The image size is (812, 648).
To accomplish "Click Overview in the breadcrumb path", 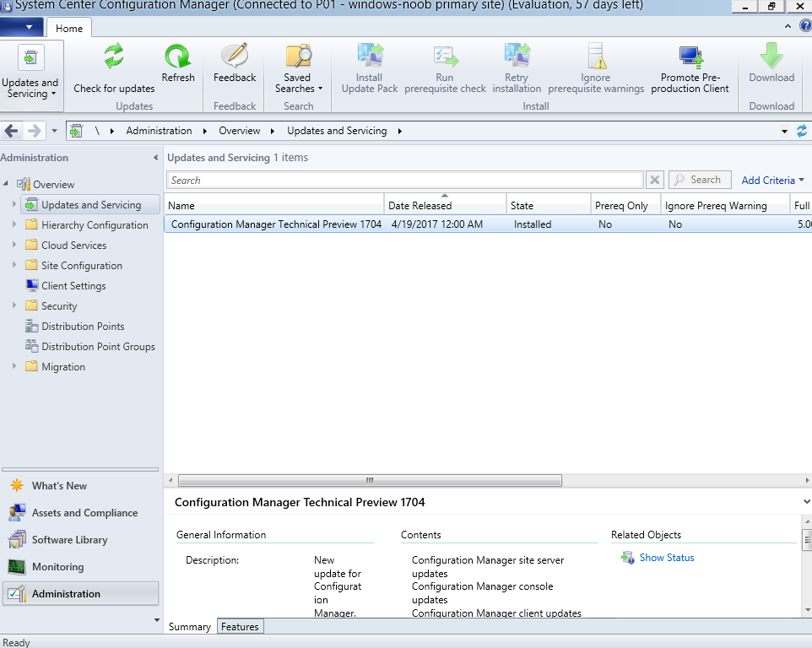I will pos(239,131).
